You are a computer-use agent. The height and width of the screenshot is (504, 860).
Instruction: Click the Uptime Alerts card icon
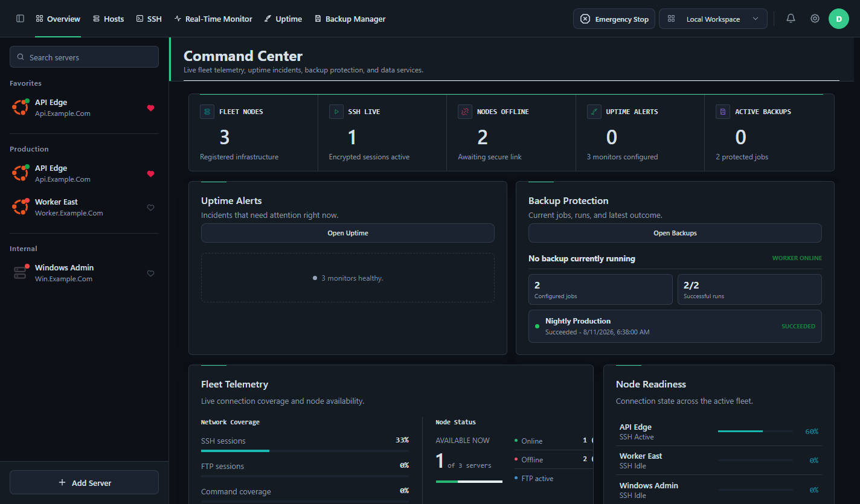594,112
